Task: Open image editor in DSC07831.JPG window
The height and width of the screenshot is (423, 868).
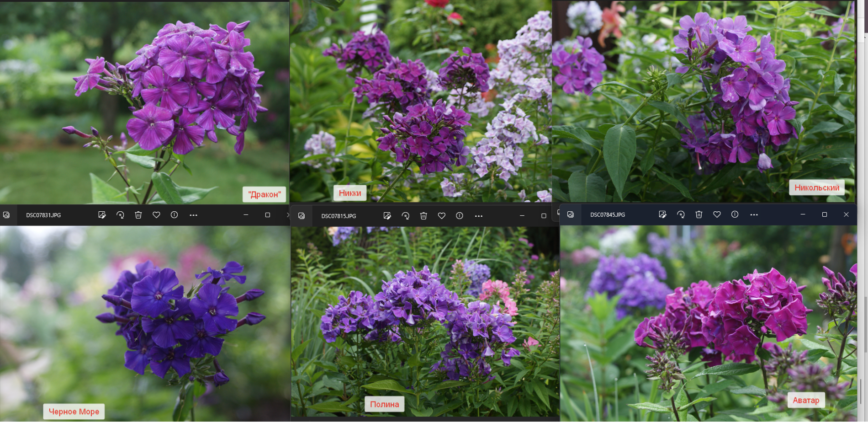Action: [102, 215]
